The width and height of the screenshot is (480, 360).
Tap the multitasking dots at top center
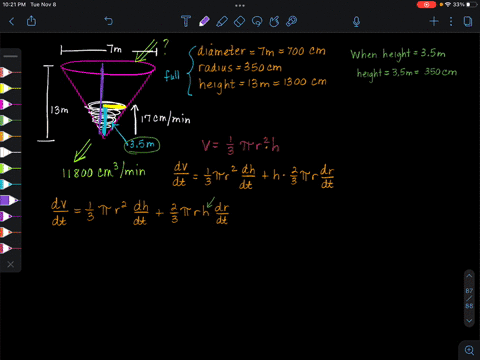[x=240, y=5]
